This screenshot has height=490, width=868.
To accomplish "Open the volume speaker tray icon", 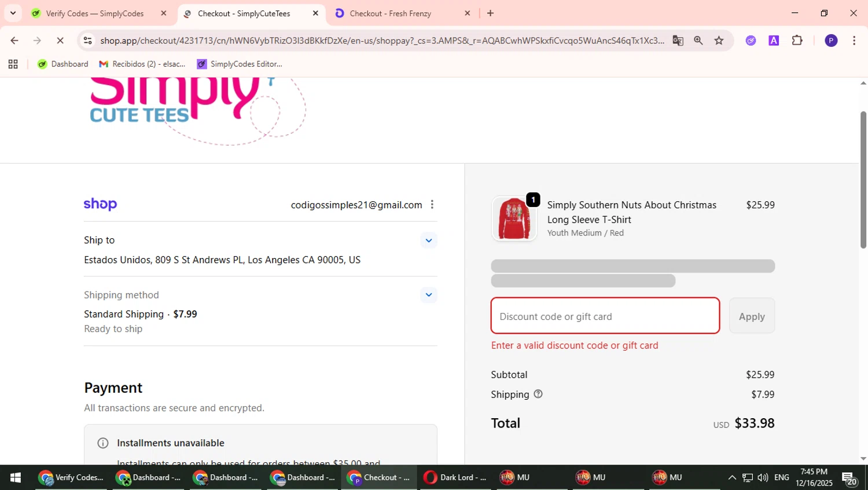I will 763,478.
